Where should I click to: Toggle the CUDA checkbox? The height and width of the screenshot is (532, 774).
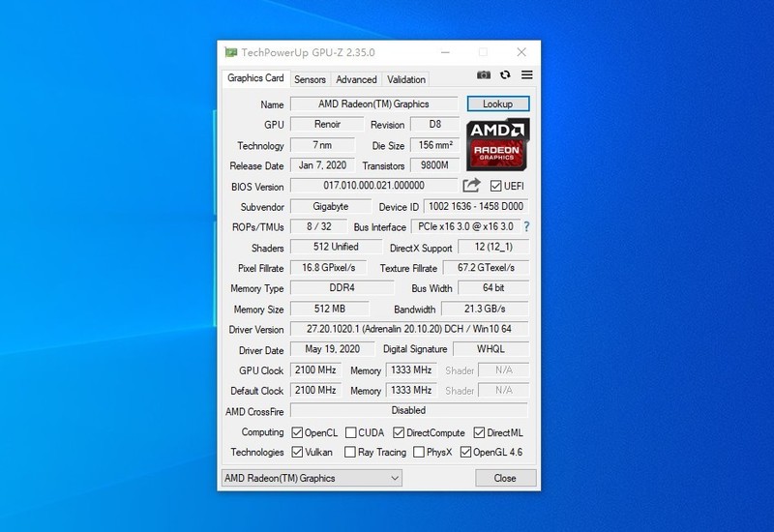point(350,432)
